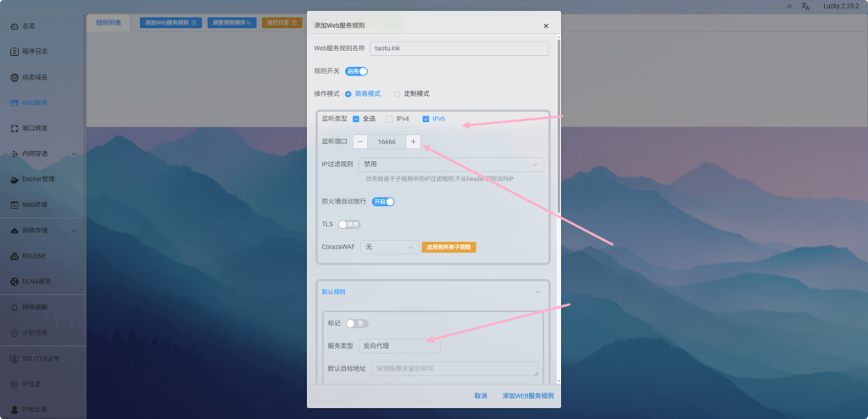868x419 pixels.
Task: Collapse the 默认规则 section chevron
Action: coord(537,292)
